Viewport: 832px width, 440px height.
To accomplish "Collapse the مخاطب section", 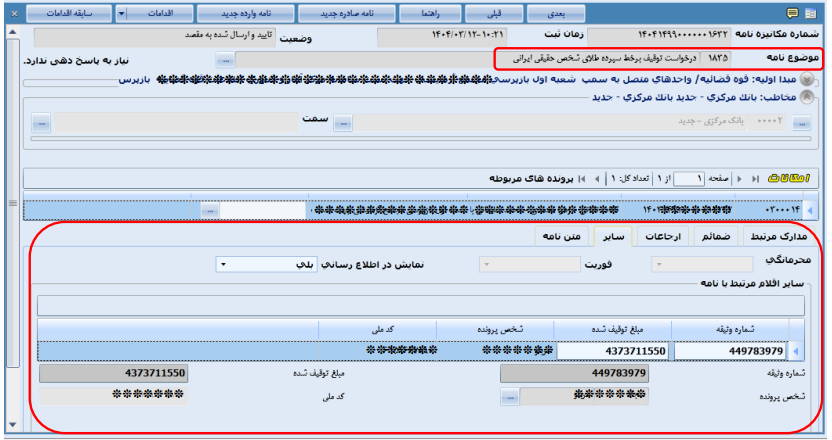I will click(807, 97).
